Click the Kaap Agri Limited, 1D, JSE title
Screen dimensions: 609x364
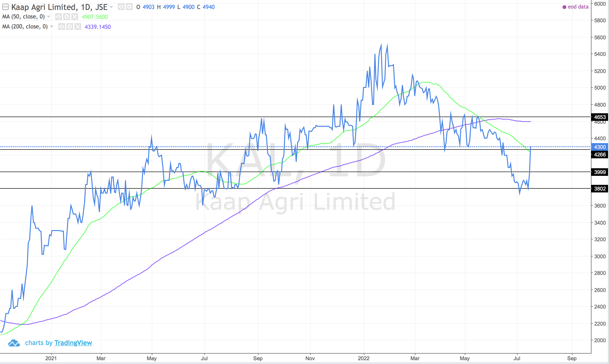pyautogui.click(x=59, y=7)
